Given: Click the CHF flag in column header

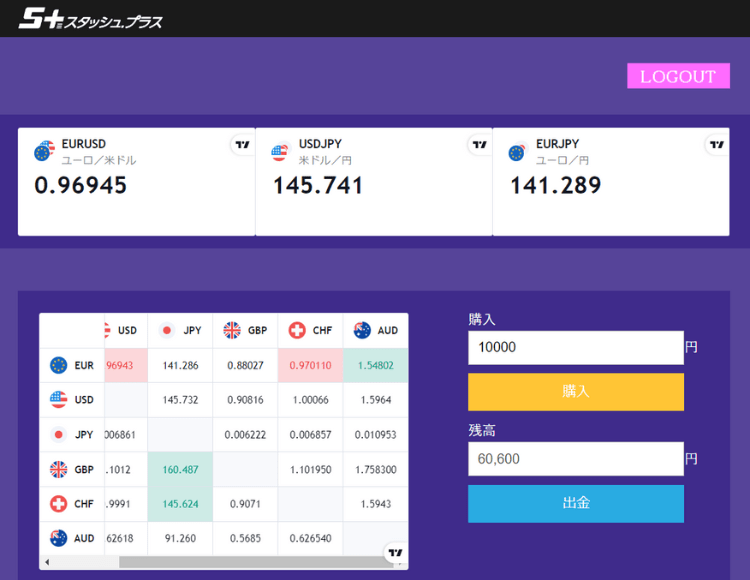Looking at the screenshot, I should click(297, 330).
